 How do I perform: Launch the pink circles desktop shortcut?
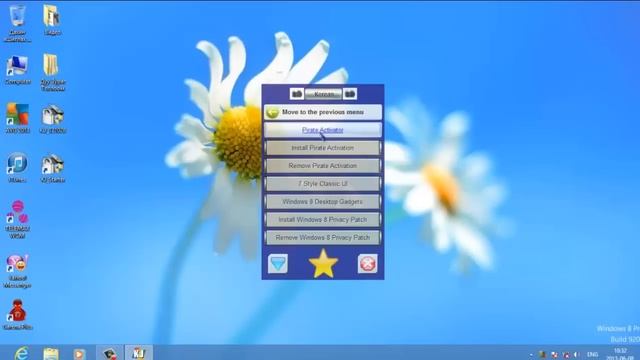click(17, 219)
